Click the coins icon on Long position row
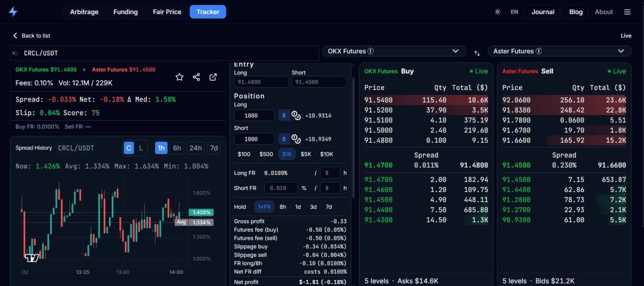 point(296,116)
